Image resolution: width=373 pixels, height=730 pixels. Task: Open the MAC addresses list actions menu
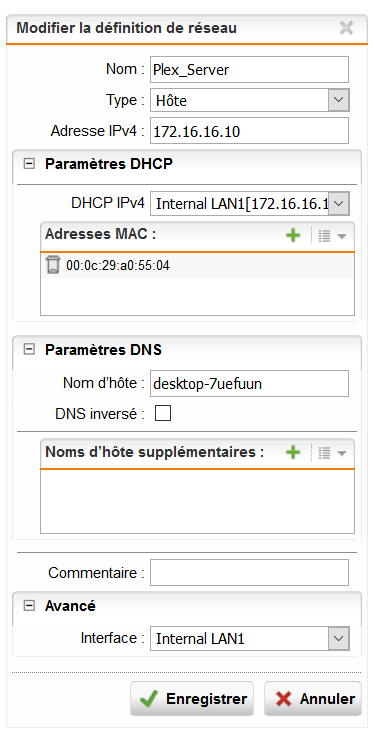(332, 236)
